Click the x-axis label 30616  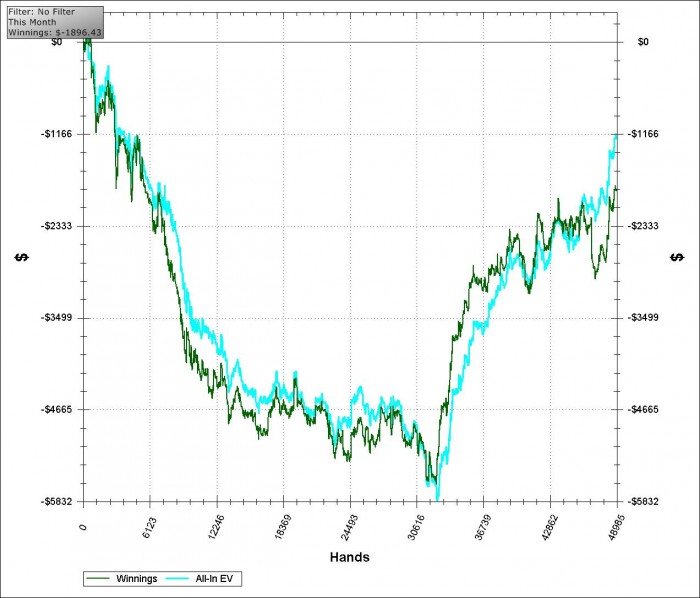tap(416, 528)
